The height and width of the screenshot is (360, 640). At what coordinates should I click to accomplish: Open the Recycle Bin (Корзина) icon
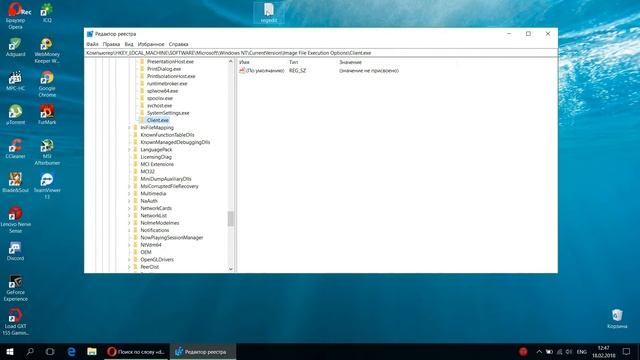point(617,319)
